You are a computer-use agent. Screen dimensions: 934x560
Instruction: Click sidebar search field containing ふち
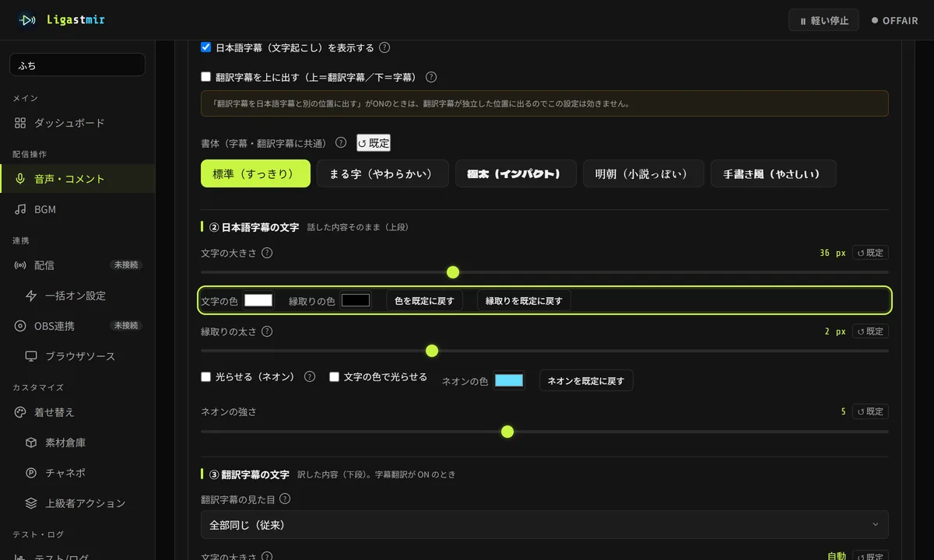(x=78, y=65)
